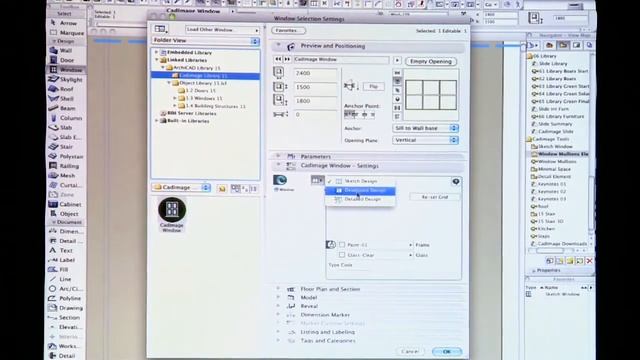Select the Mesh tool
The height and width of the screenshot is (360, 640).
pyautogui.click(x=62, y=176)
